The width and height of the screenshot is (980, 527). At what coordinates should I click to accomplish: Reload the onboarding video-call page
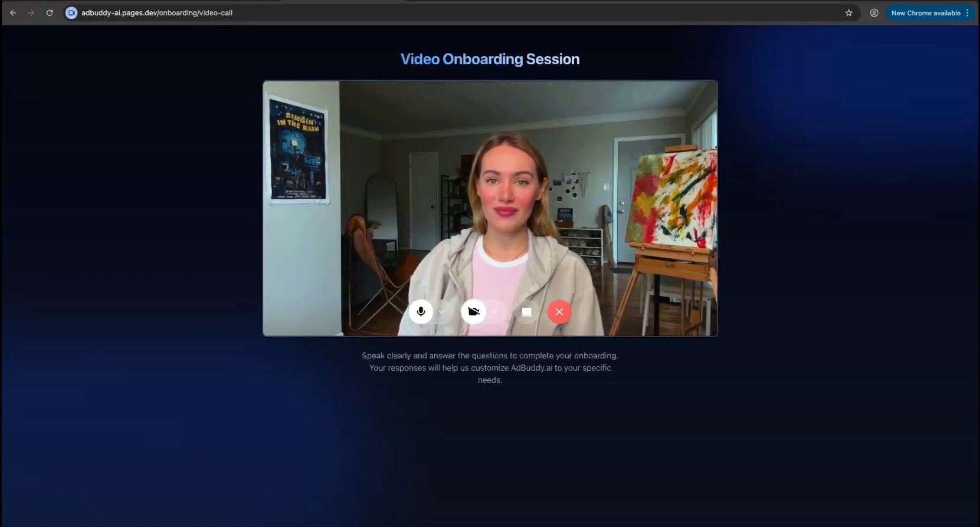point(50,12)
